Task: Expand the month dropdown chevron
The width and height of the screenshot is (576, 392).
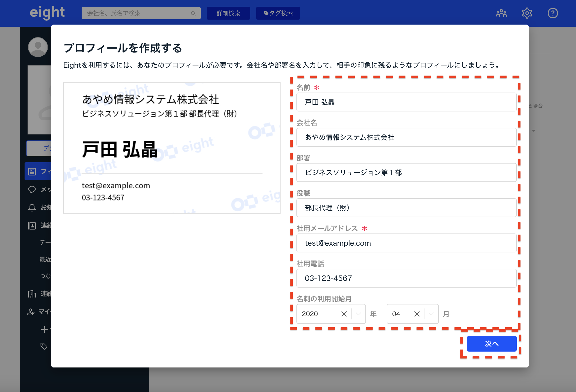Action: (x=431, y=314)
